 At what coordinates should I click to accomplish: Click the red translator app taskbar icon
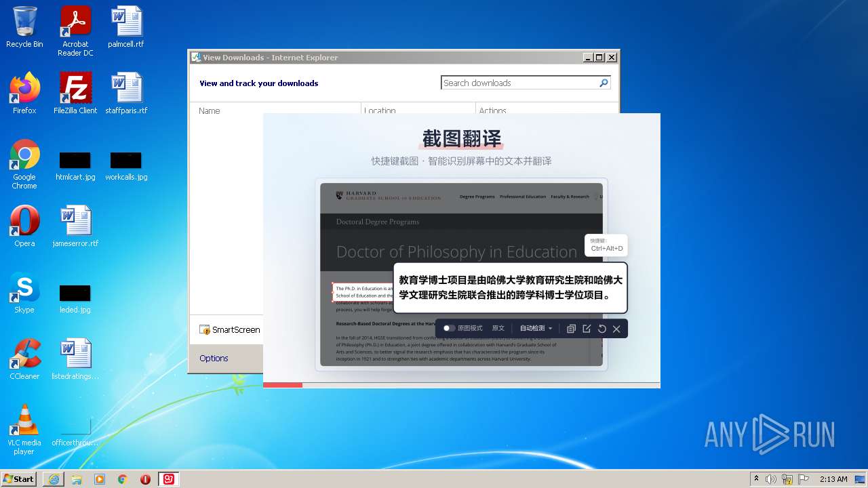point(168,479)
